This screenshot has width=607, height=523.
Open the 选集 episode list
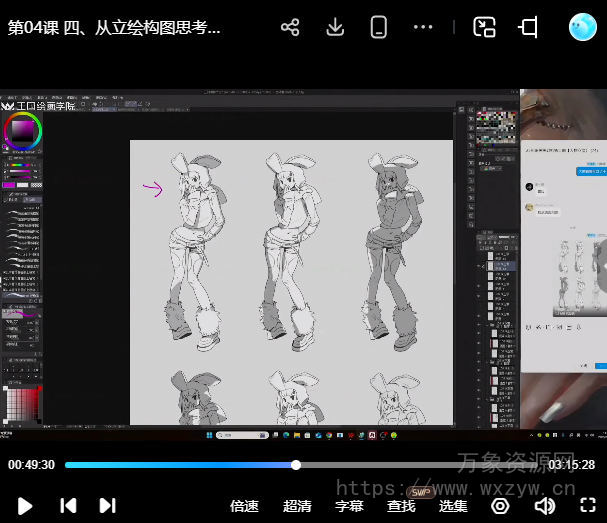point(453,506)
